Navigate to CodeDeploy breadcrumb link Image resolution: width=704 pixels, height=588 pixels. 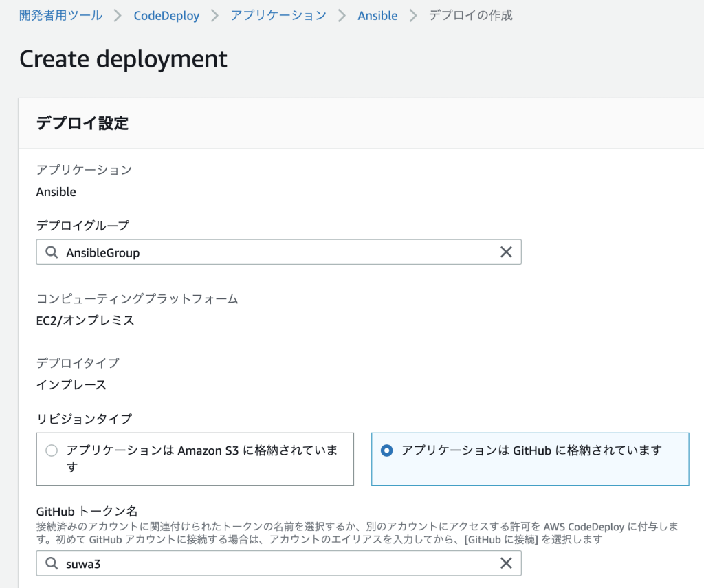pos(166,15)
